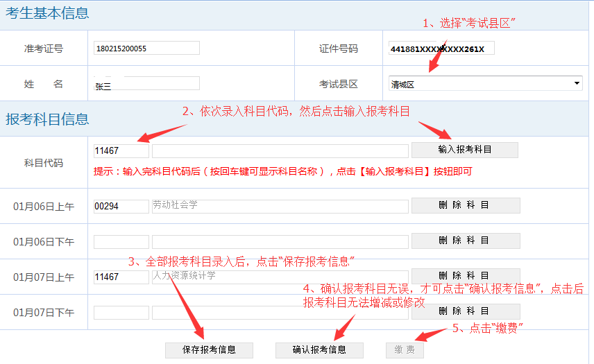Viewport: 594px width, 364px height.
Task: Click the 11467 code field for 01月07日上午
Action: 121,277
